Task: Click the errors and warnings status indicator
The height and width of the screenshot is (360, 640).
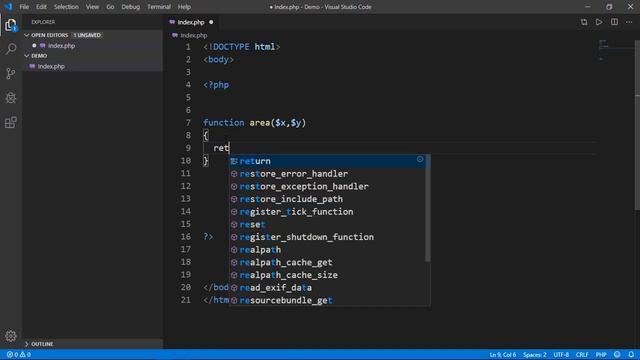Action: pos(19,354)
